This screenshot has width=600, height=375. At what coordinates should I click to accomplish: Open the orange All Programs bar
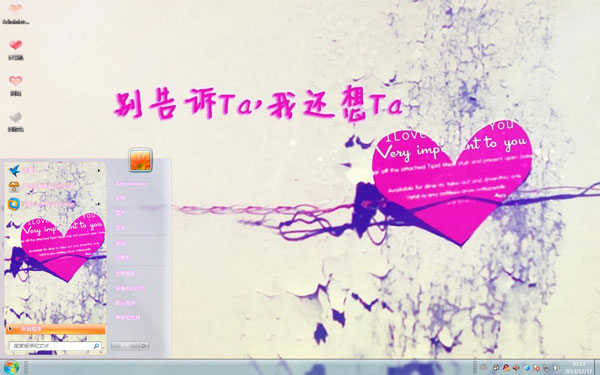(x=55, y=329)
